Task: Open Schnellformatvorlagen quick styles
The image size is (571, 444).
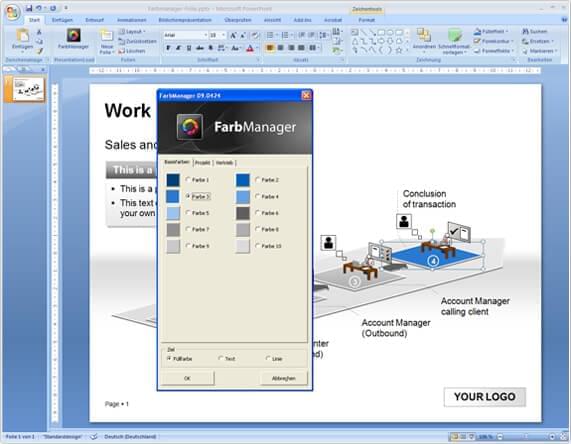Action: coord(454,42)
